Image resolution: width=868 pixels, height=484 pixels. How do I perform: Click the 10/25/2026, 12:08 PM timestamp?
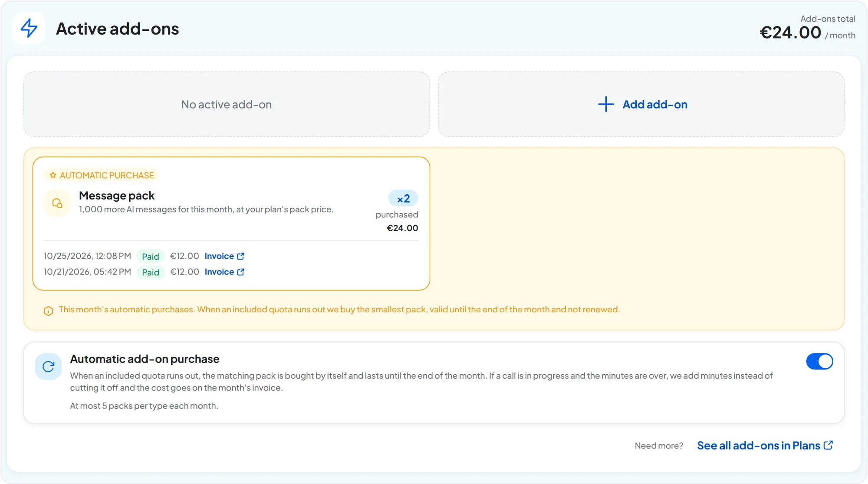[x=87, y=256]
